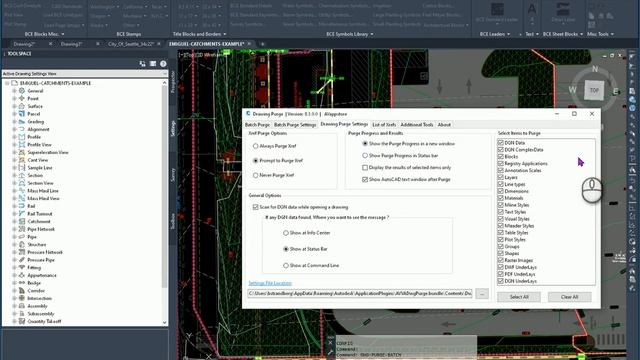Click the Surface node icon in the tree
Viewport: 640px width, 360px height.
click(22, 106)
